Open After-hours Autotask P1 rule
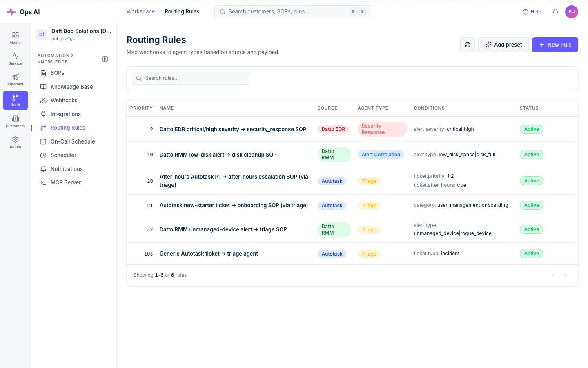 click(x=234, y=181)
